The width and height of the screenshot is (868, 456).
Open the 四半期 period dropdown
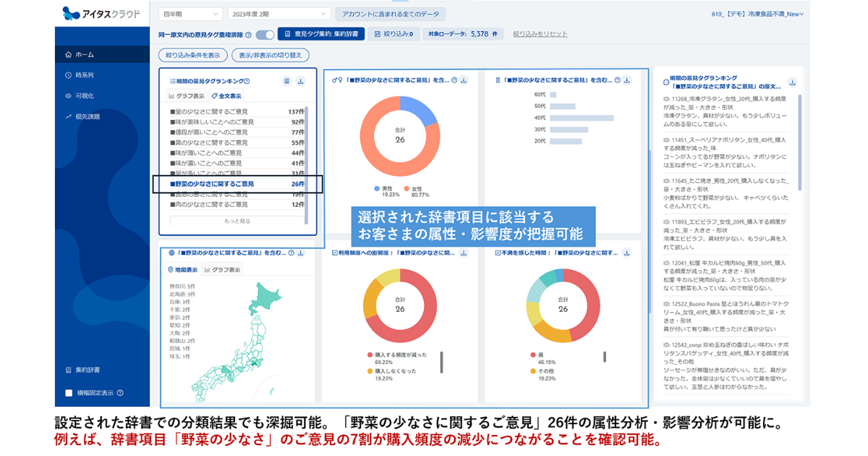(190, 14)
